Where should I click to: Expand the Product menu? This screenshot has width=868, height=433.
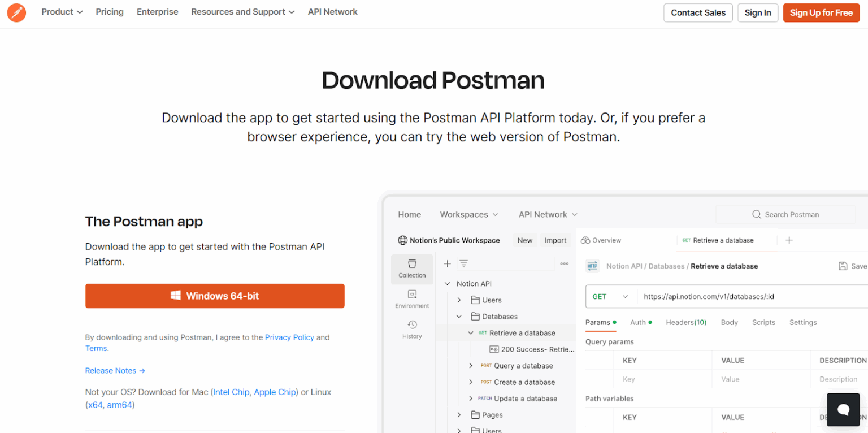tap(61, 12)
